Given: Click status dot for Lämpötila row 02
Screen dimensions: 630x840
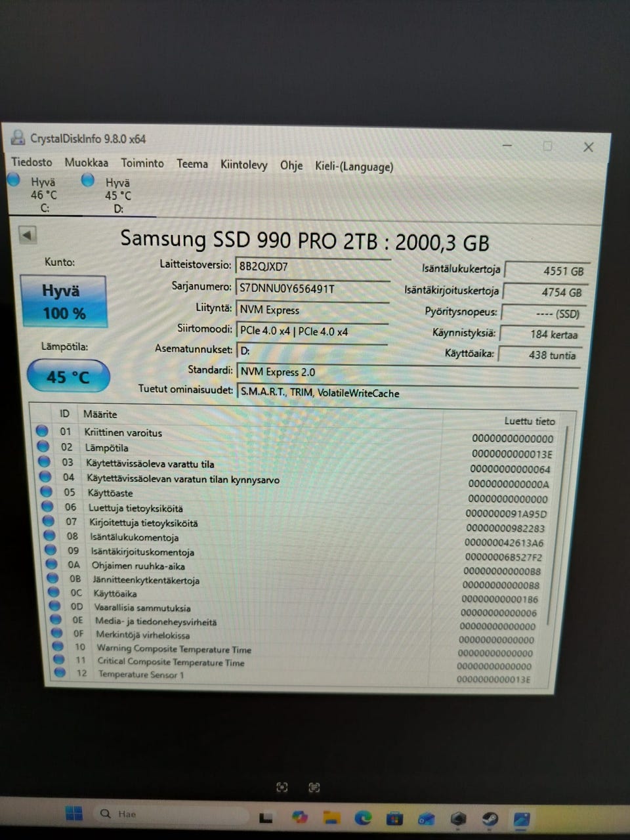Looking at the screenshot, I should [x=43, y=446].
